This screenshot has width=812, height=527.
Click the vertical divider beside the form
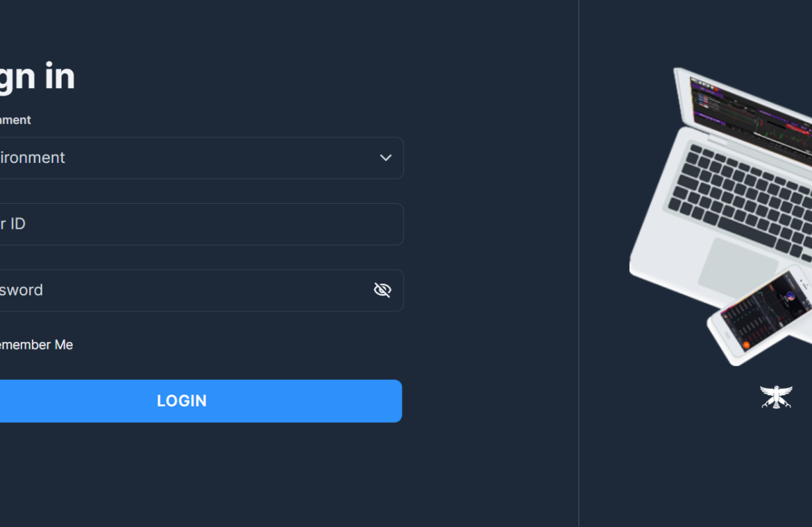point(578,263)
